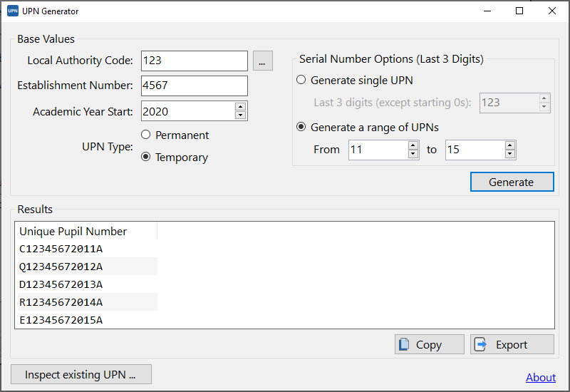
Task: Click the Local Authority Code input field
Action: click(194, 61)
